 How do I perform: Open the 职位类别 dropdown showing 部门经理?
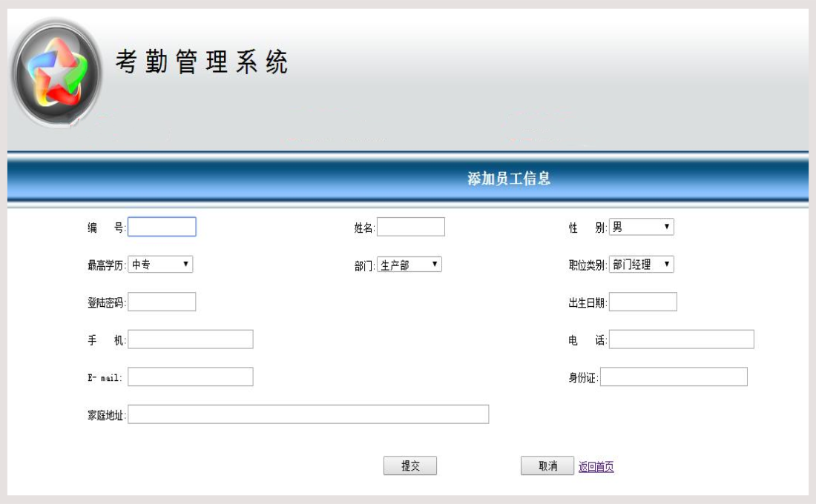(641, 264)
